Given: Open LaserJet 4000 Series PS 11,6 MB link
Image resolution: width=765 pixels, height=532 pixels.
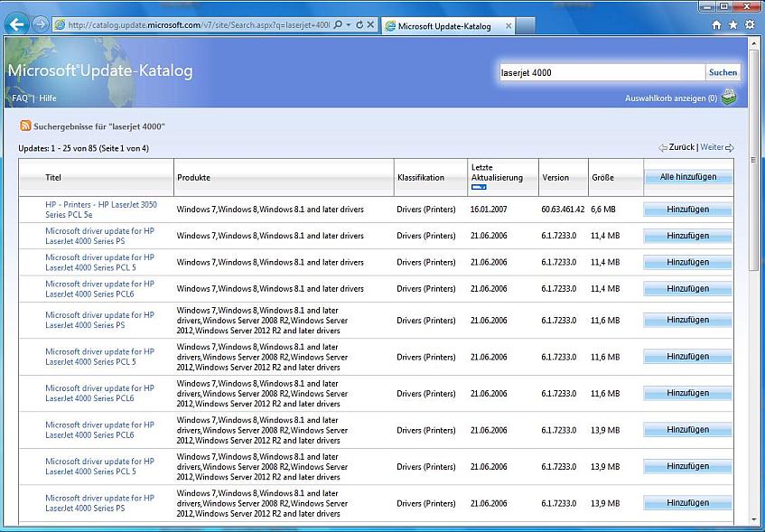Looking at the screenshot, I should 99,320.
